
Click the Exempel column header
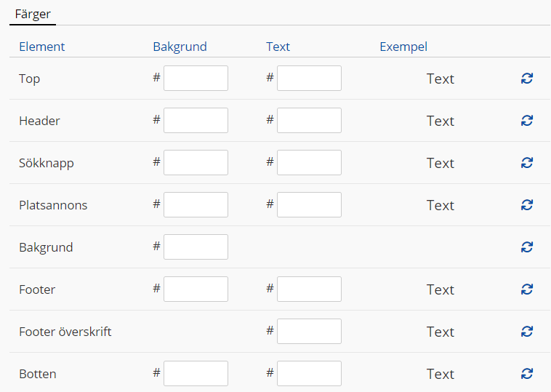[403, 47]
